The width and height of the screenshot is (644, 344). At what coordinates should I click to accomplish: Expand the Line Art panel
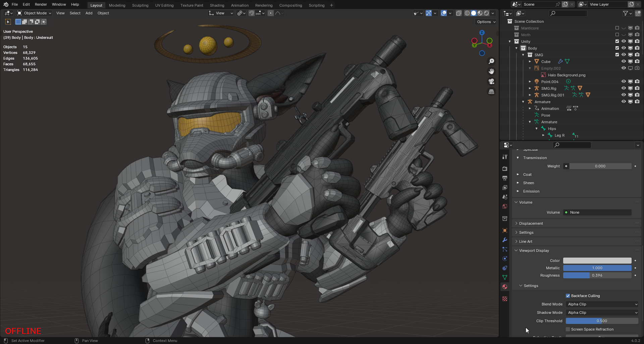click(516, 242)
